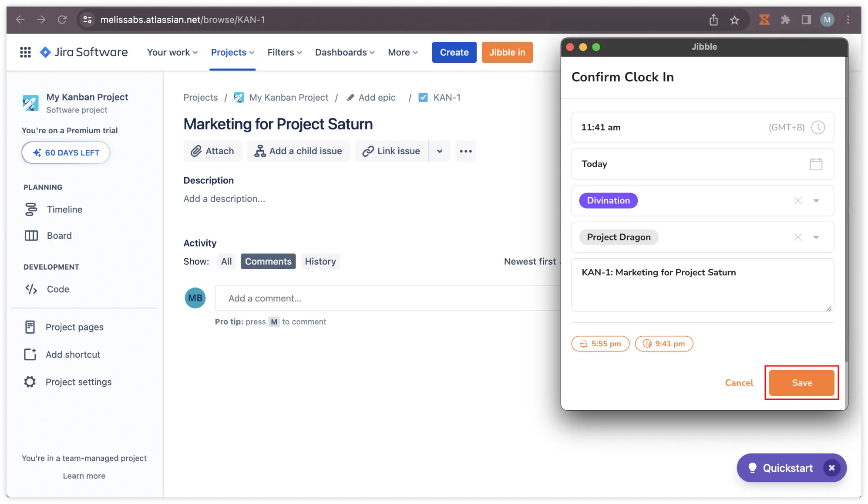Click the clock icon in time field
Image resolution: width=868 pixels, height=504 pixels.
tap(818, 128)
